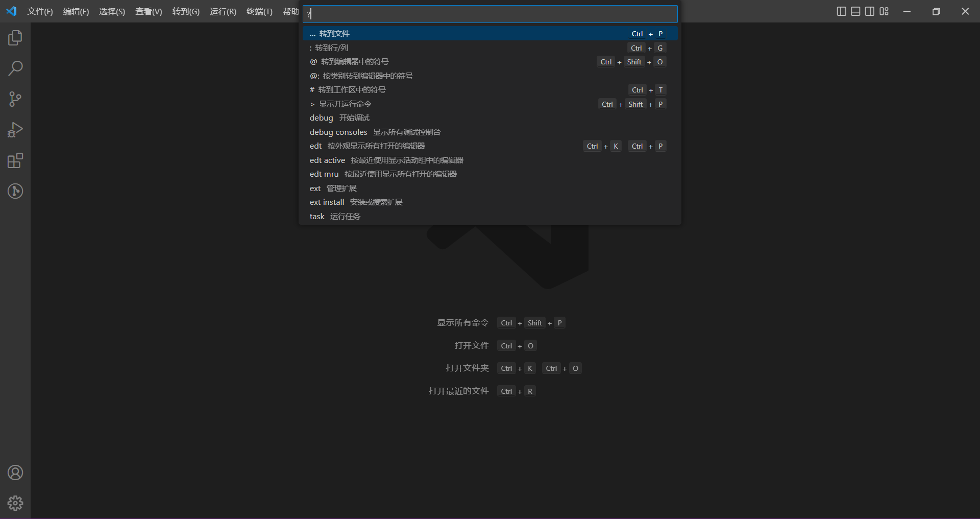Select 'ext 管理扩展' entry
This screenshot has width=980, height=519.
point(490,188)
